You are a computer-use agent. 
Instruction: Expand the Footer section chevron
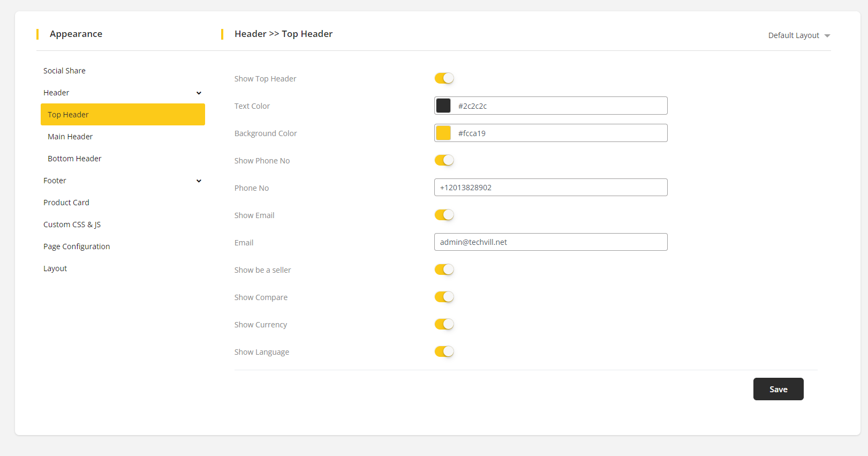coord(199,181)
